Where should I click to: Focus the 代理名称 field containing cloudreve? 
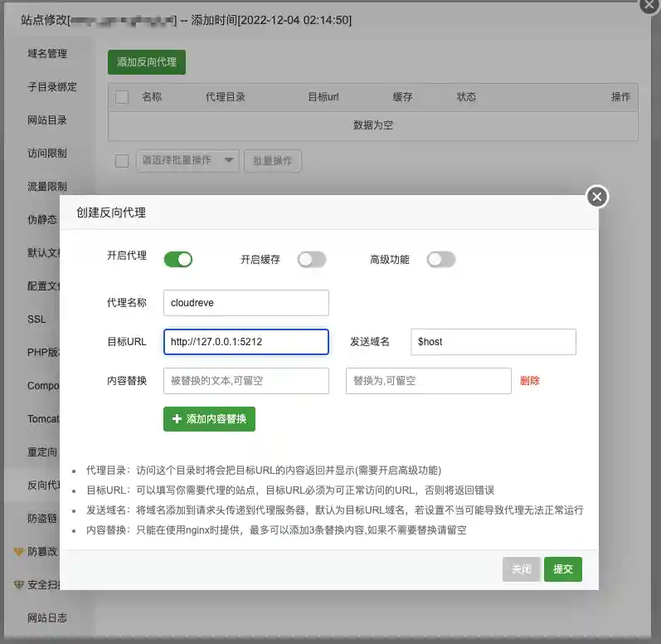(x=246, y=303)
